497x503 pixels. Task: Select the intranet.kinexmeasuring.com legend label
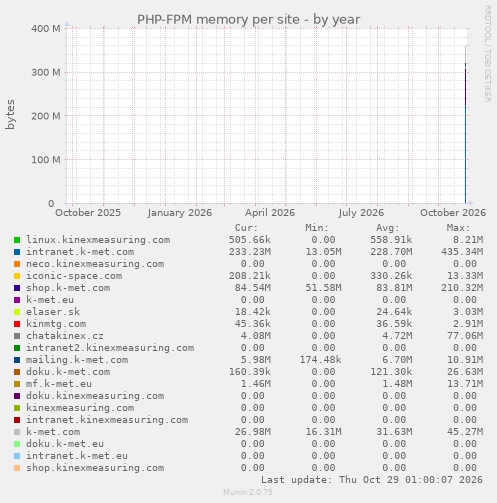[107, 420]
